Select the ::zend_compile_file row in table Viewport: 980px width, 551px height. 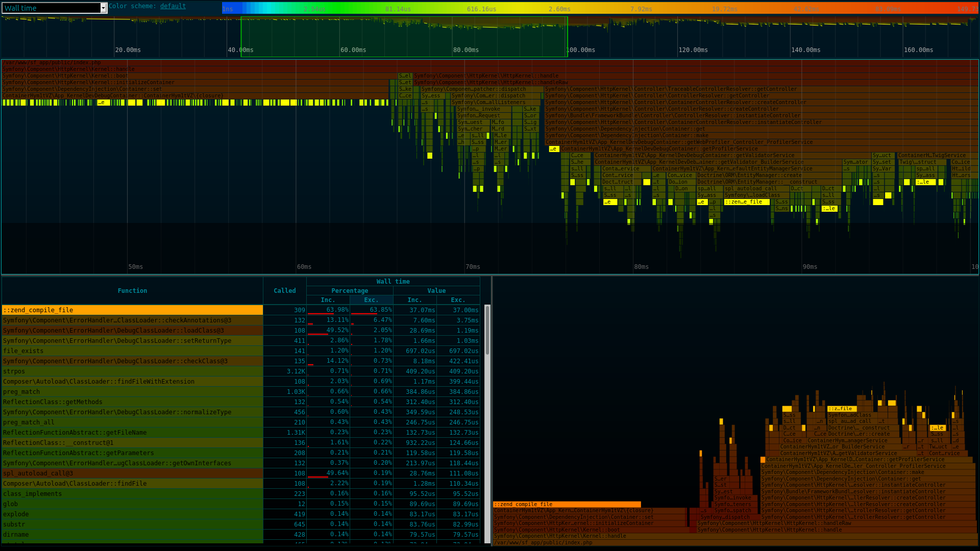click(132, 310)
